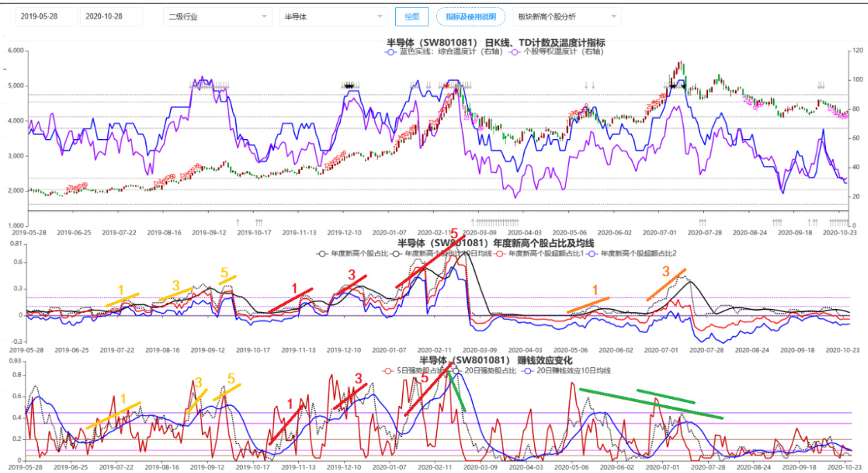
Task: Click the end date field 2020-10-28
Action: [x=111, y=17]
